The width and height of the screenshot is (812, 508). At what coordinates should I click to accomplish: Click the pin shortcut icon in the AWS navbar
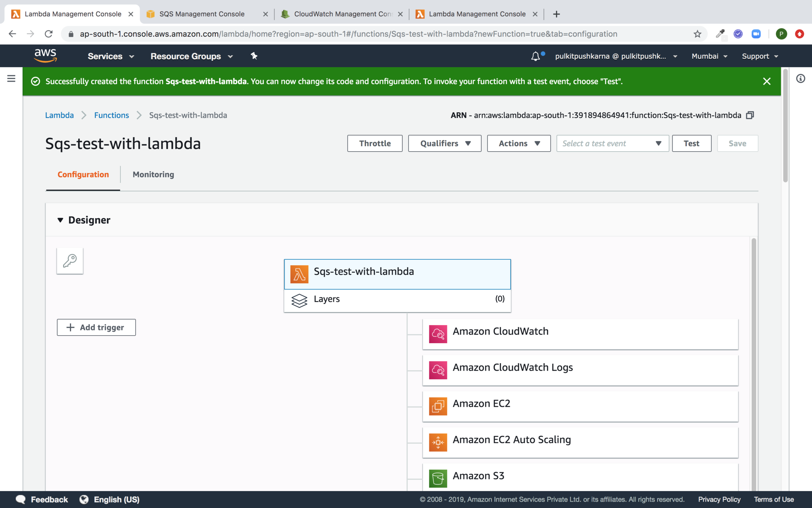[254, 56]
